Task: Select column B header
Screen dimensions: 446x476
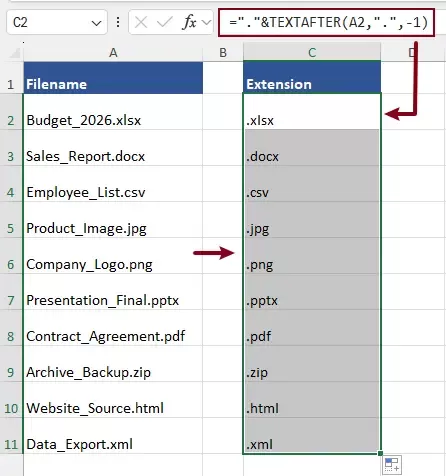Action: click(223, 52)
